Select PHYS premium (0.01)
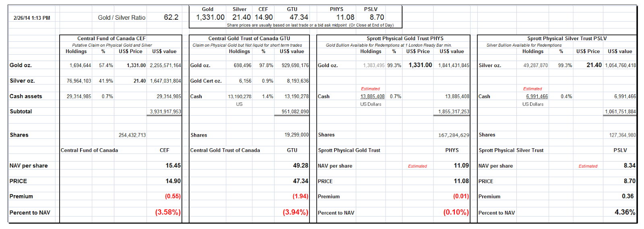 [x=461, y=196]
